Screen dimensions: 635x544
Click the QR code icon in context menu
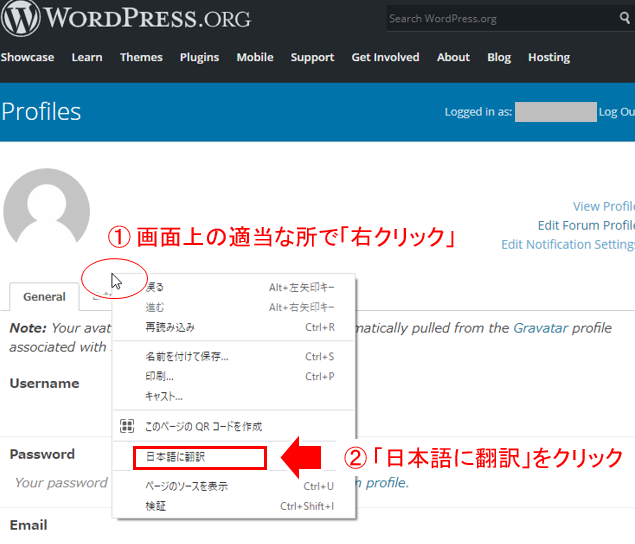tap(127, 426)
